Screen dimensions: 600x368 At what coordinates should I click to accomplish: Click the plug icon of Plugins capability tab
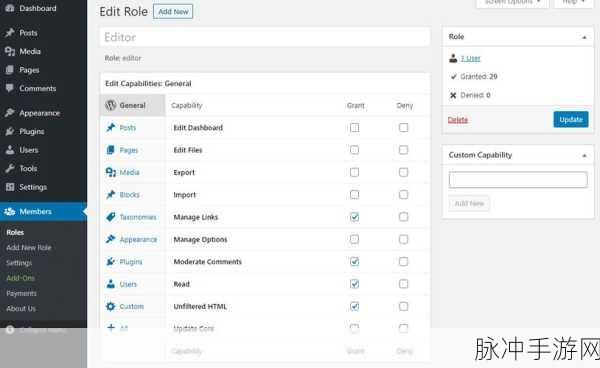tap(111, 262)
